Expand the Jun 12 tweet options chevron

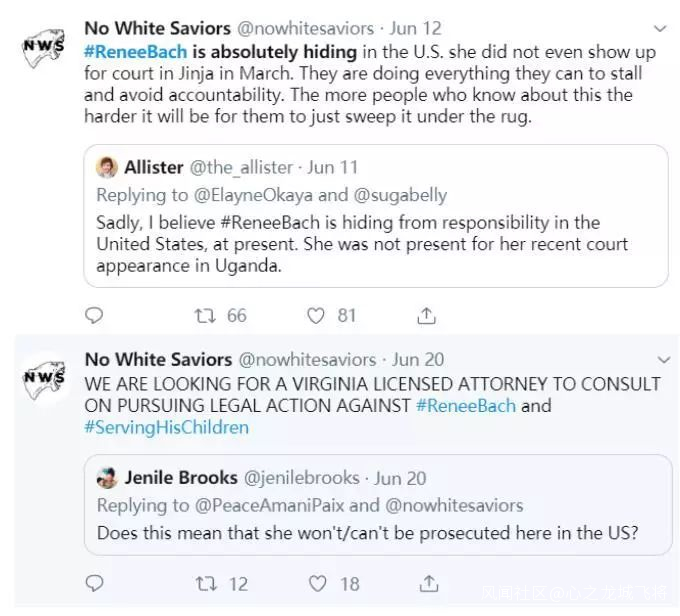(x=659, y=29)
